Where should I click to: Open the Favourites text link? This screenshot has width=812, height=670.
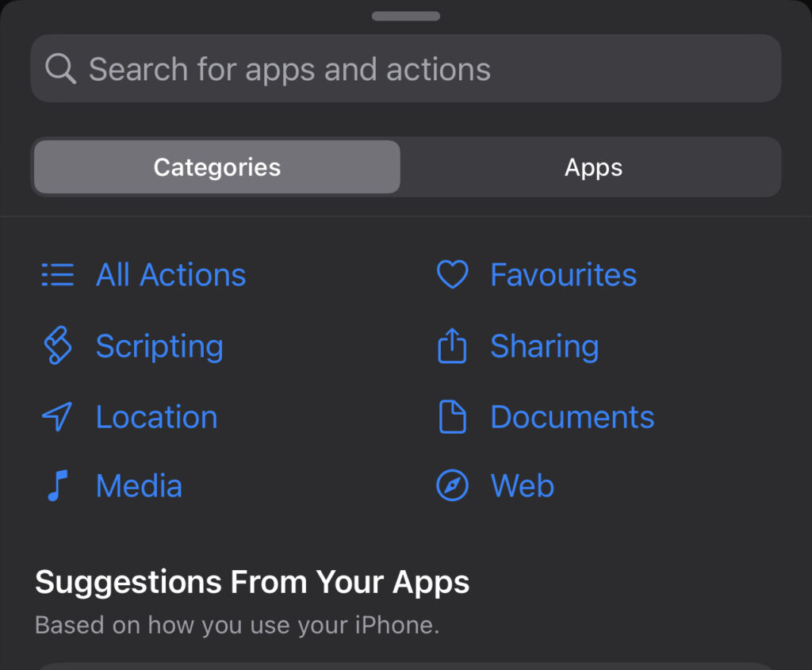point(563,275)
